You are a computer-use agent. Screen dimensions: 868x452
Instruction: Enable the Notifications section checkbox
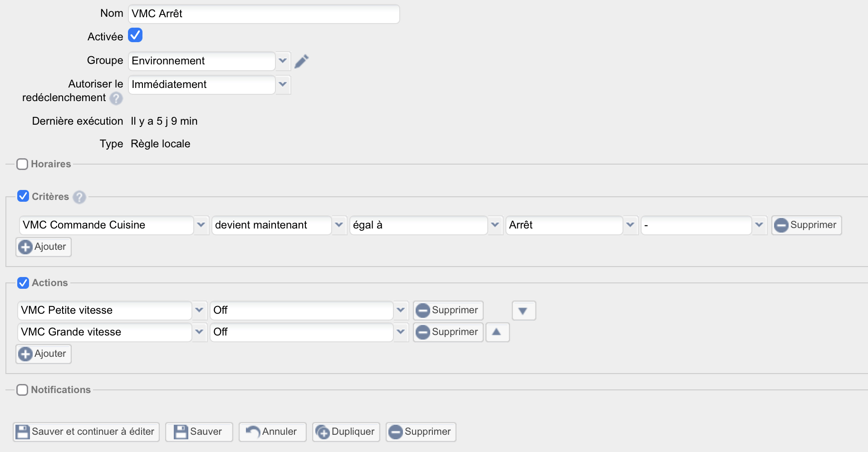22,390
